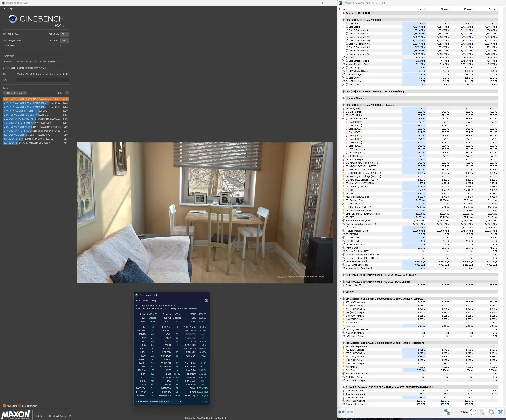Open the Cinebench File menu
The width and height of the screenshot is (506, 420).
point(3,8)
